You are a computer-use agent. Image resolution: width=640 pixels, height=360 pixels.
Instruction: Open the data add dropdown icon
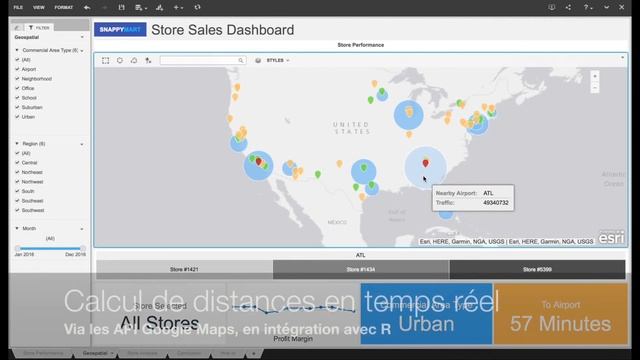141,7
